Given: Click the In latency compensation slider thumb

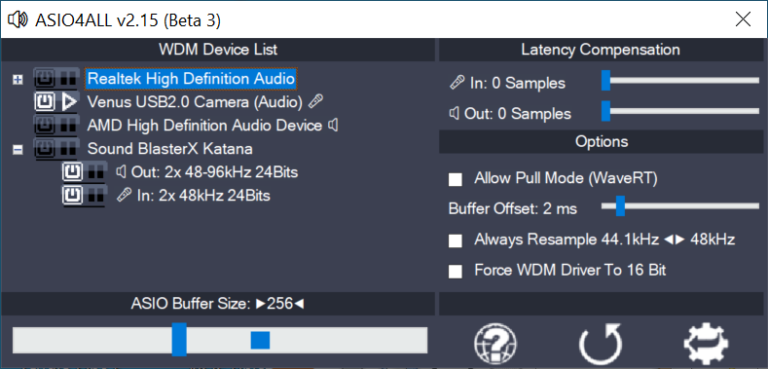Looking at the screenshot, I should (606, 80).
